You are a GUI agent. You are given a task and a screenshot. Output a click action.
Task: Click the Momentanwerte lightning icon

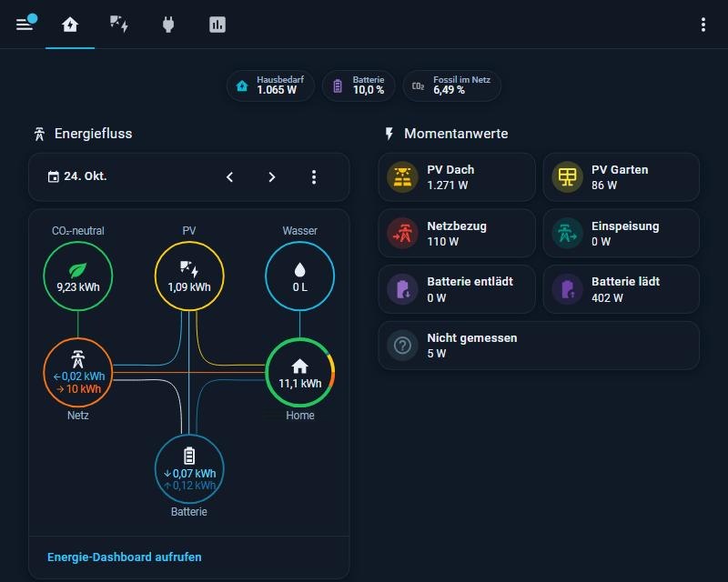389,134
